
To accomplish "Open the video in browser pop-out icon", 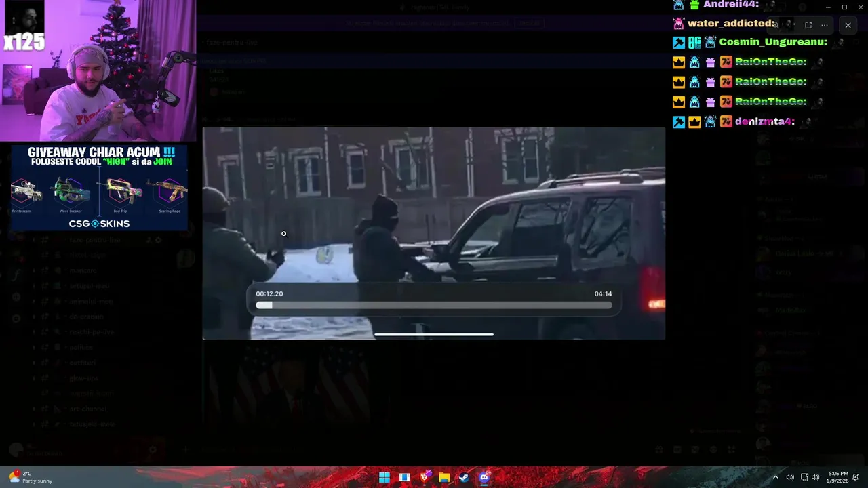I will point(808,25).
